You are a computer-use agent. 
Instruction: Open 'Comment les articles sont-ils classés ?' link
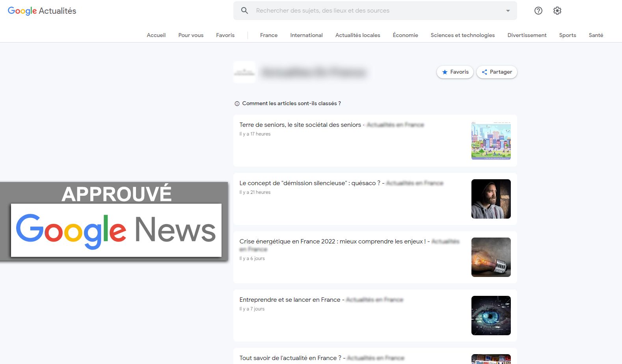291,103
